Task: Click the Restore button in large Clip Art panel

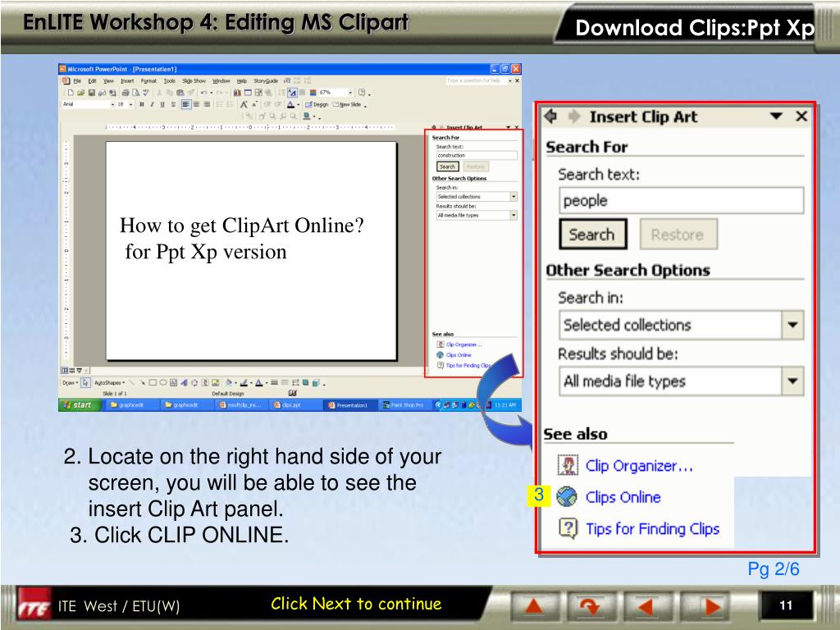Action: tap(678, 234)
